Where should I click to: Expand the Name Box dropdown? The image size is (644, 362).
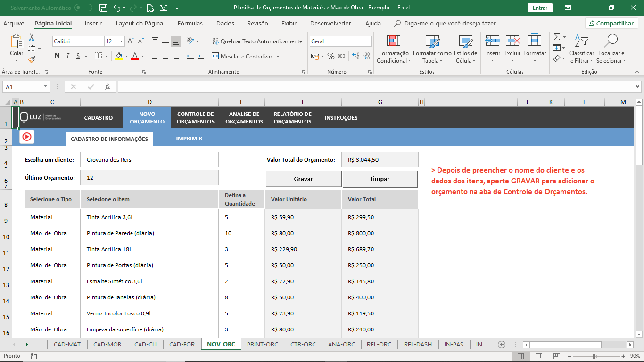[46, 87]
